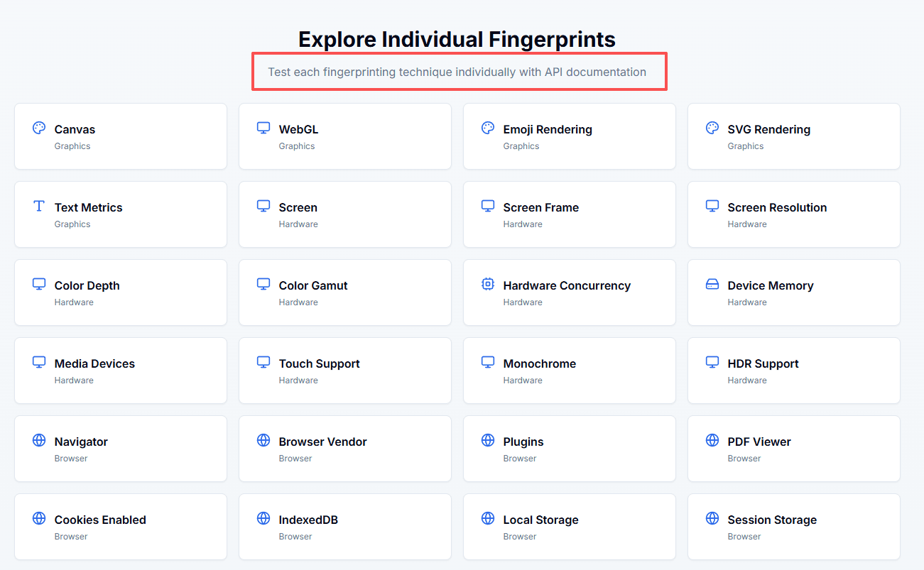Click the Explore Individual Fingerprints heading
Viewport: 924px width, 570px height.
pyautogui.click(x=457, y=40)
